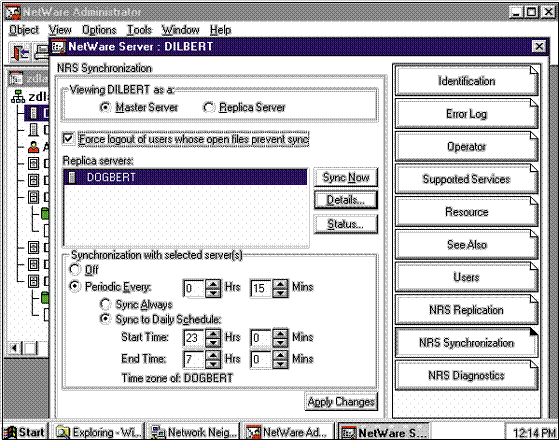Viewport: 559px width, 440px height.
Task: Open the Identification page tab
Action: [x=466, y=81]
